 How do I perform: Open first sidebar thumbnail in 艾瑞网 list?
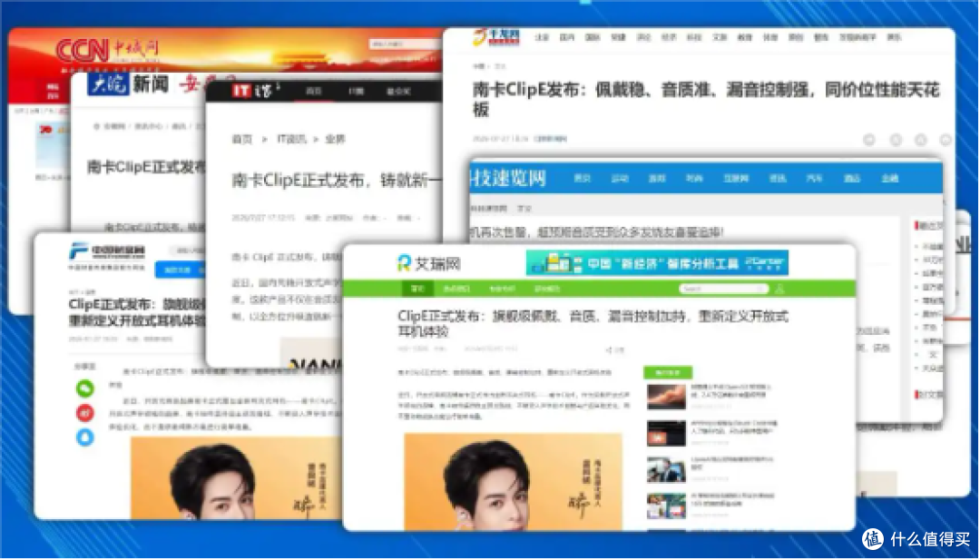[x=666, y=397]
